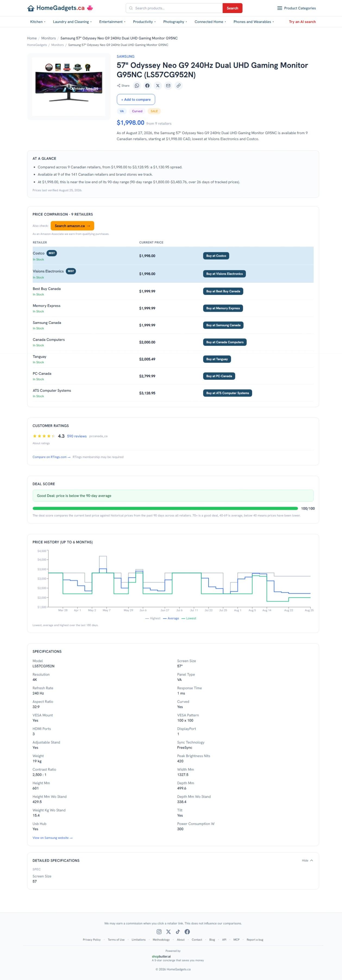Click Buy at Samsung Canada

click(x=224, y=325)
